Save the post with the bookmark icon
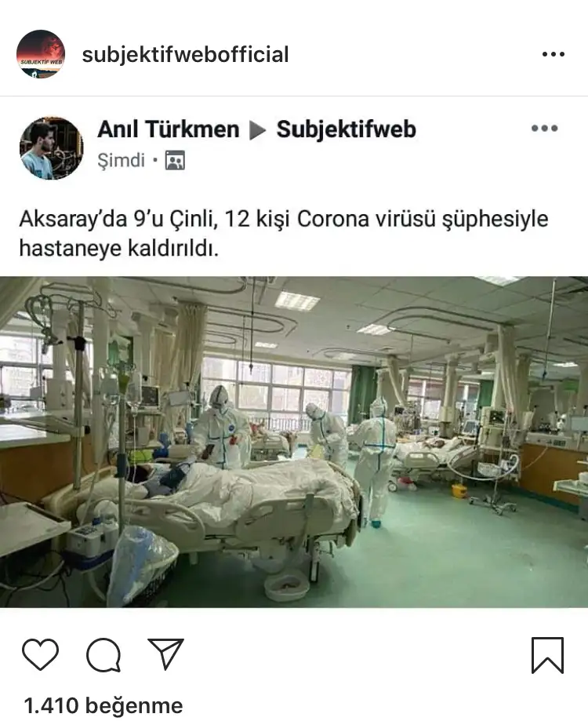 (547, 655)
